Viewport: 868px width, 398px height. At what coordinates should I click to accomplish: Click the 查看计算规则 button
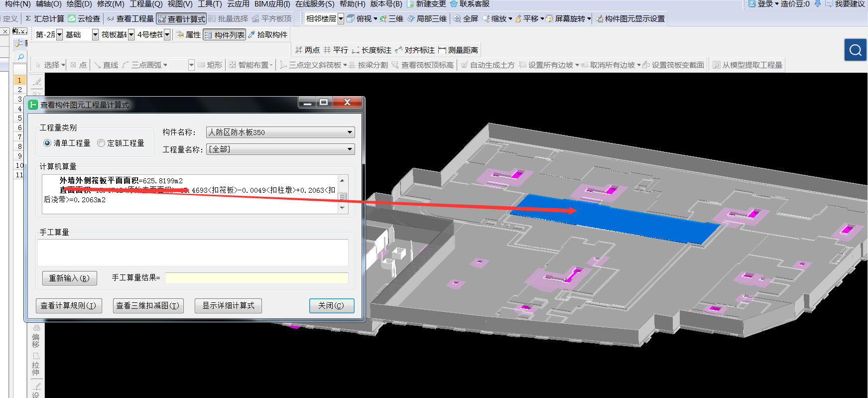(69, 305)
